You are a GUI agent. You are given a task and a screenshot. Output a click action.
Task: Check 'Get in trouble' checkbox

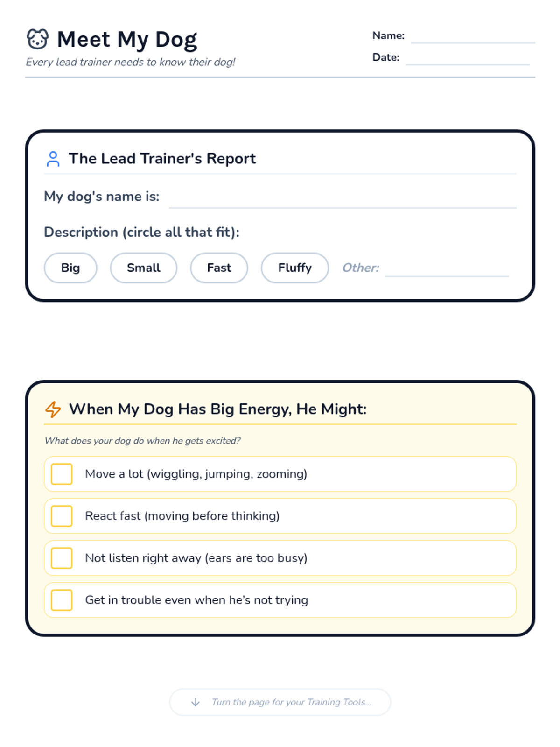pyautogui.click(x=62, y=600)
